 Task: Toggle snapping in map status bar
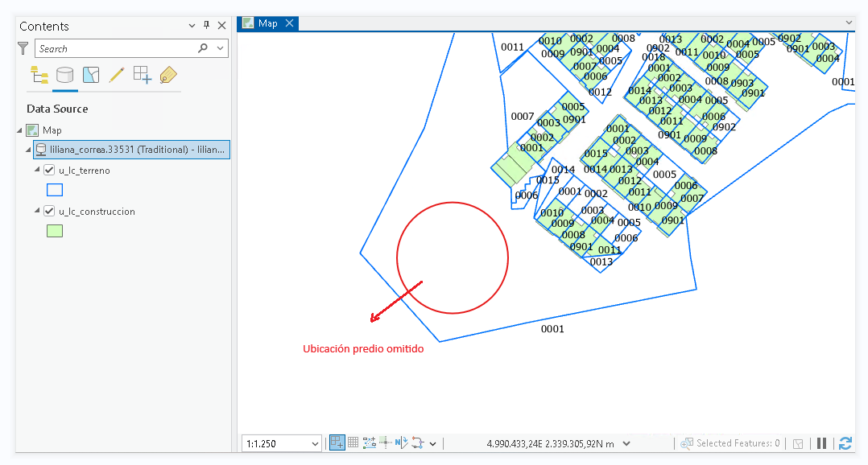coord(337,443)
